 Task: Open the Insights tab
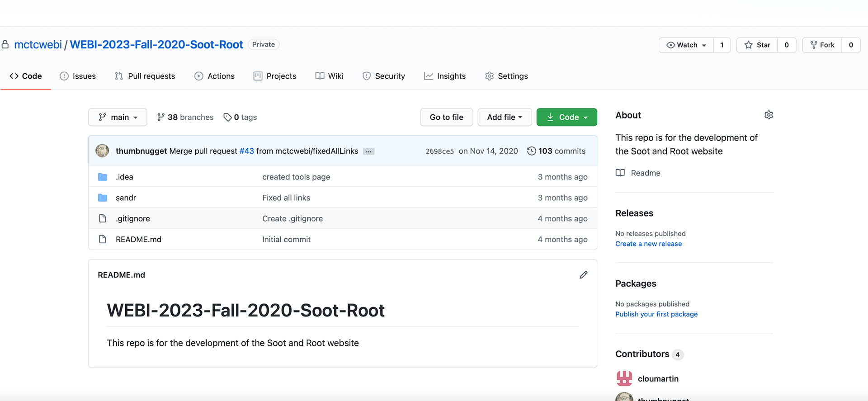[445, 76]
